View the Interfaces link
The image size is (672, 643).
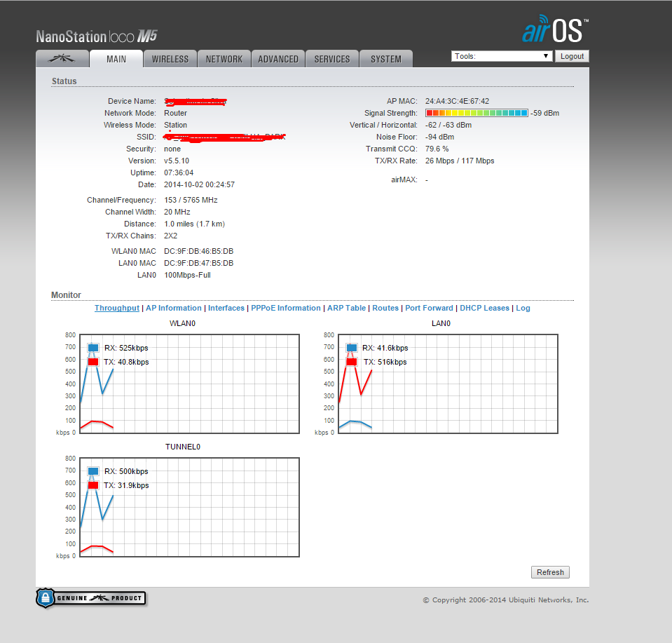(x=226, y=308)
